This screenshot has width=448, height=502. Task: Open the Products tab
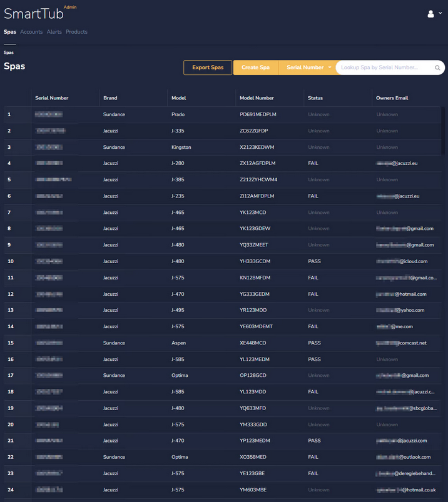click(76, 32)
